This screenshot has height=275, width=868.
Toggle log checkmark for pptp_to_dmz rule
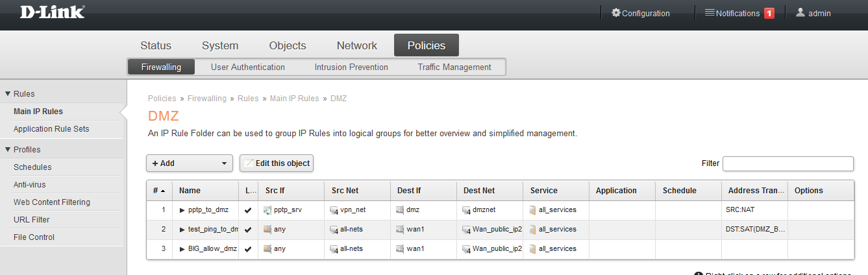tap(247, 210)
